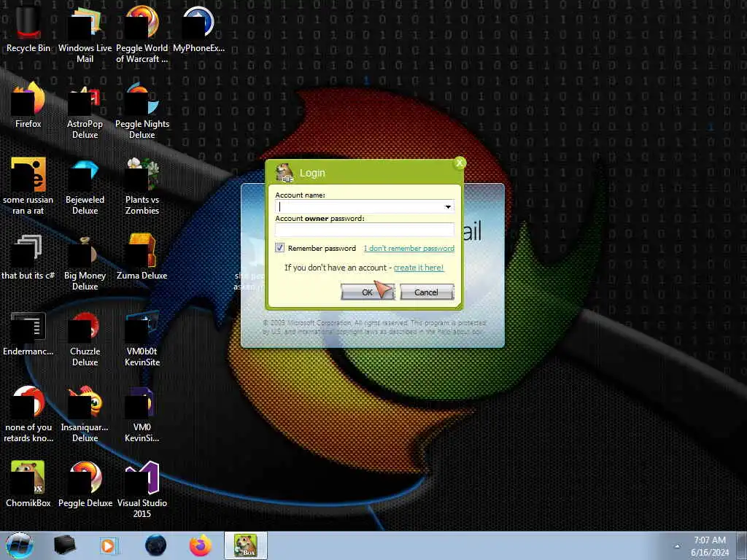
Task: Open media player taskbar icon
Action: [x=108, y=545]
